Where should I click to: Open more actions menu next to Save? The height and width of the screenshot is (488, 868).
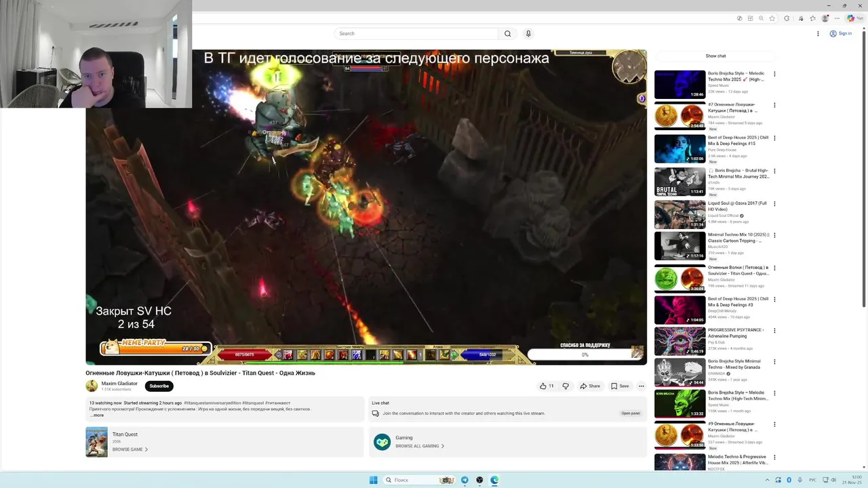click(642, 386)
